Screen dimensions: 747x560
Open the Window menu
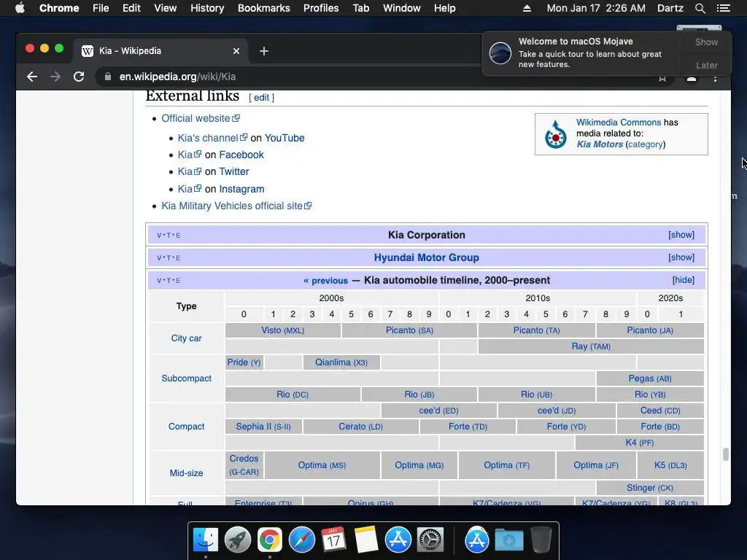pyautogui.click(x=402, y=8)
